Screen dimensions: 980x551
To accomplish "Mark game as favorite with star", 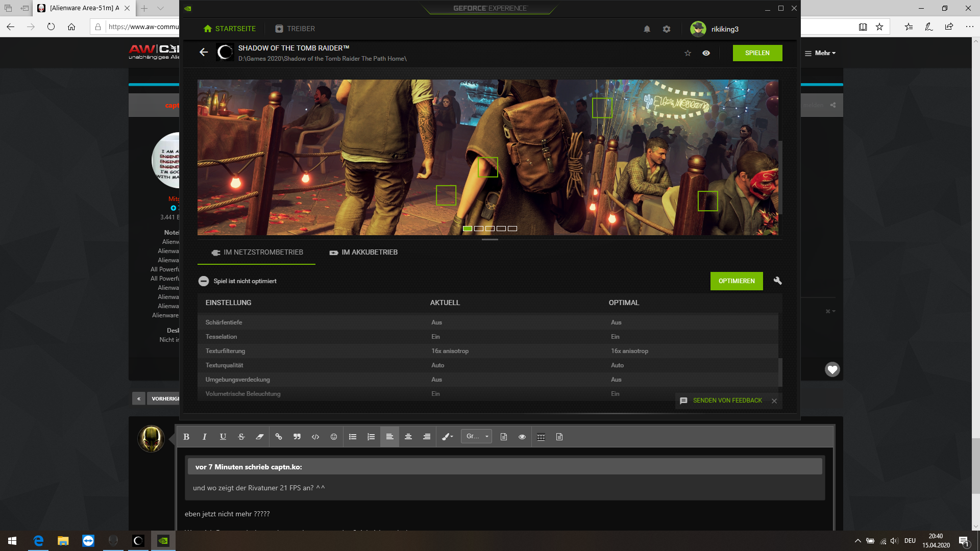I will tap(688, 53).
